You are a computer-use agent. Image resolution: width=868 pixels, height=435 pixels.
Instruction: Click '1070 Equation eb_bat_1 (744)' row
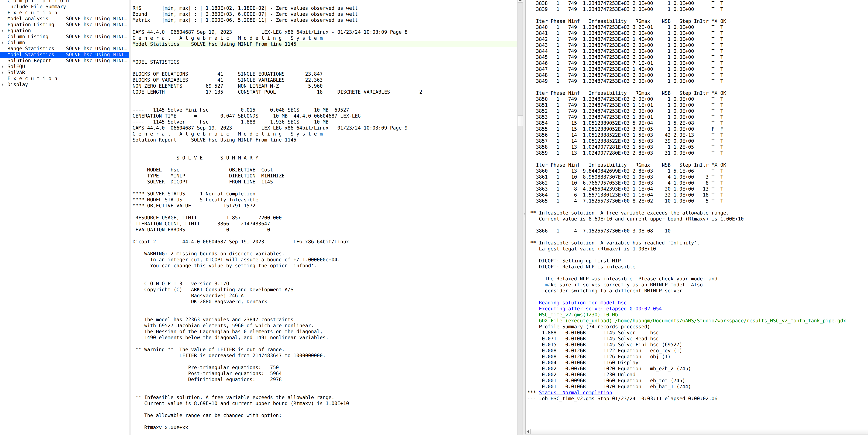click(x=616, y=387)
